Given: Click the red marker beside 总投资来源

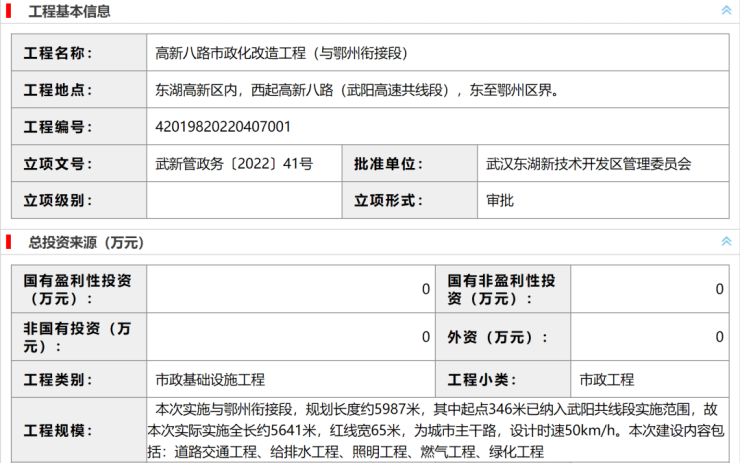Looking at the screenshot, I should (8, 242).
